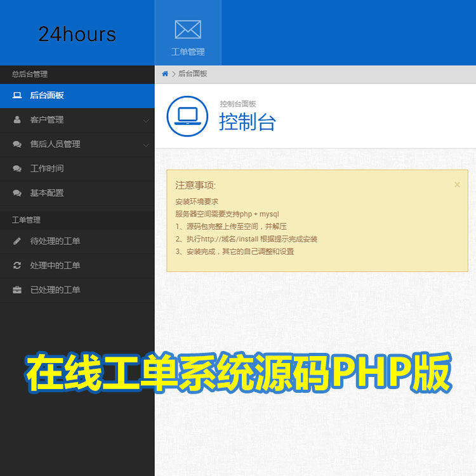The image size is (476, 476).
Task: Click the 24hours logo
Action: [77, 34]
